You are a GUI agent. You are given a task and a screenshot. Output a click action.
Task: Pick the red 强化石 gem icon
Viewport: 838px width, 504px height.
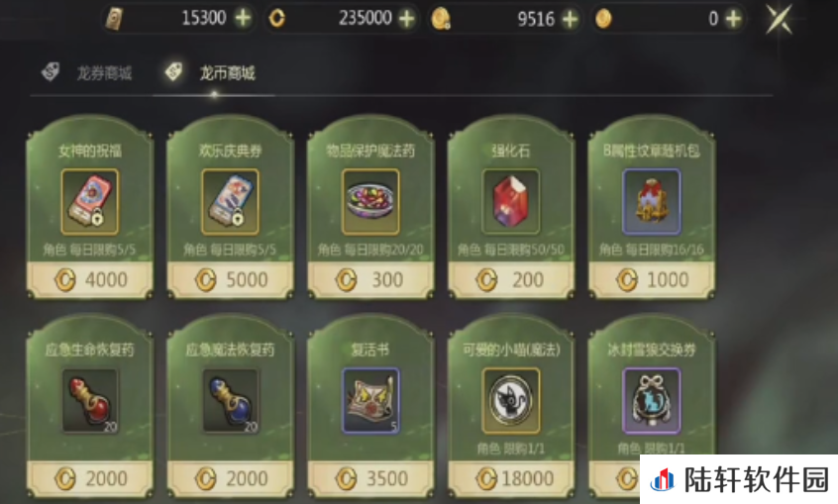(511, 202)
